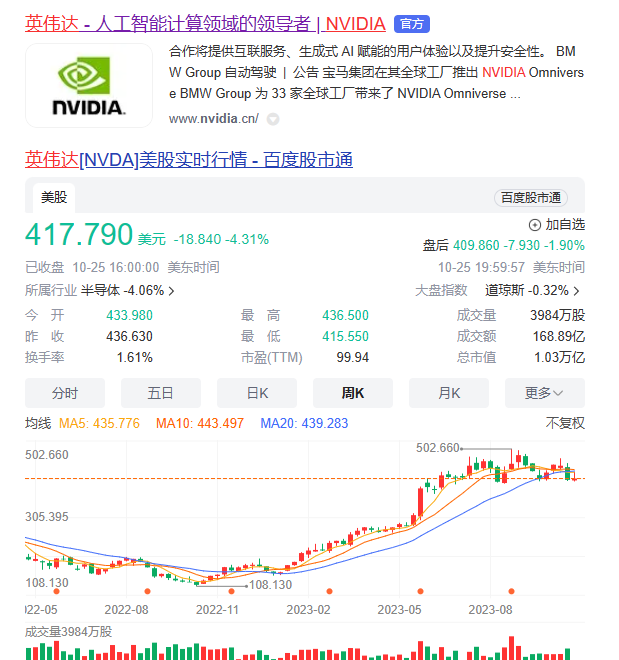Select the 美股 tab
The height and width of the screenshot is (660, 619).
54,197
